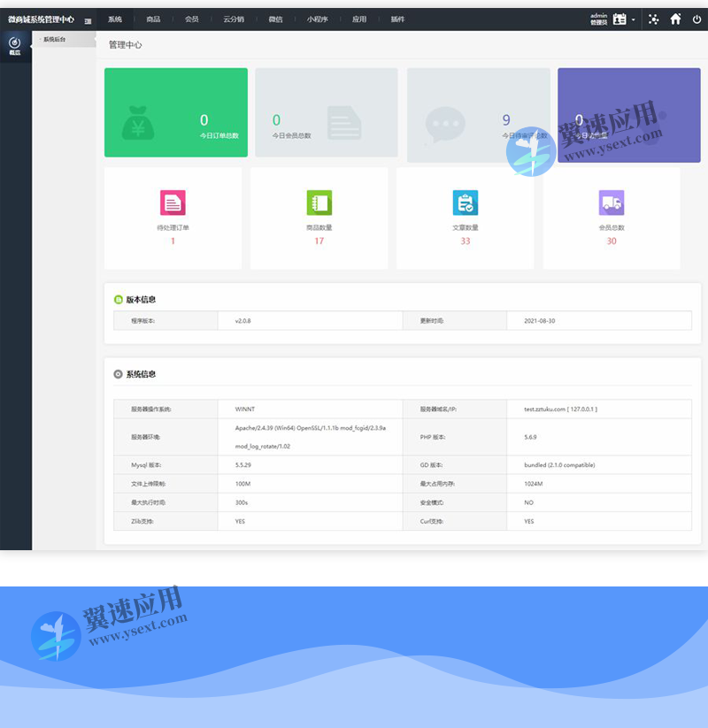The image size is (708, 728).
Task: Open the 商品 menu
Action: point(153,19)
